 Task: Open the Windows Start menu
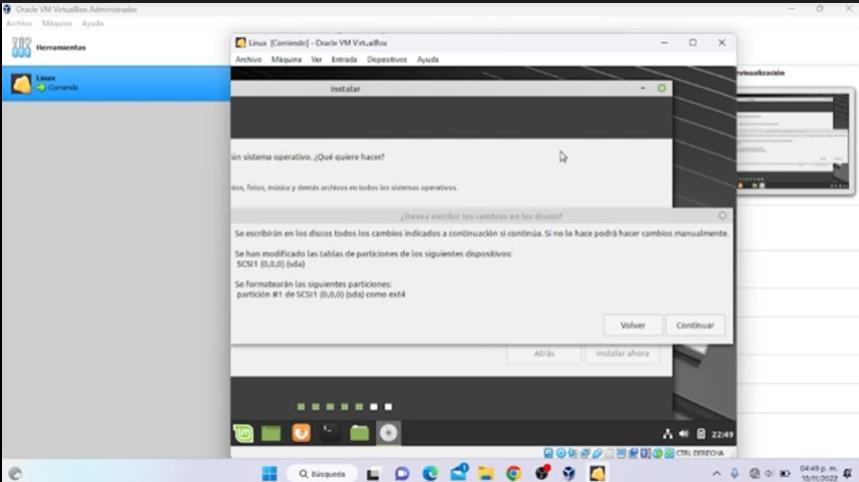coord(270,473)
